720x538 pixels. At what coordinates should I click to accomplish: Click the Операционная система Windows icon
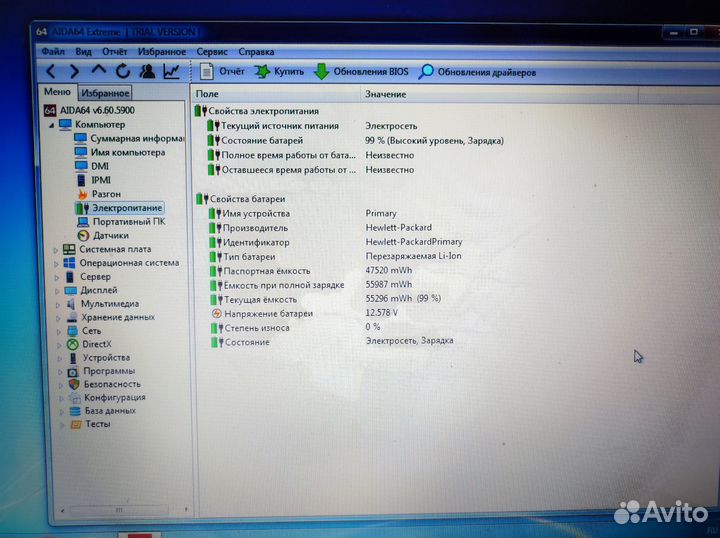[x=69, y=263]
